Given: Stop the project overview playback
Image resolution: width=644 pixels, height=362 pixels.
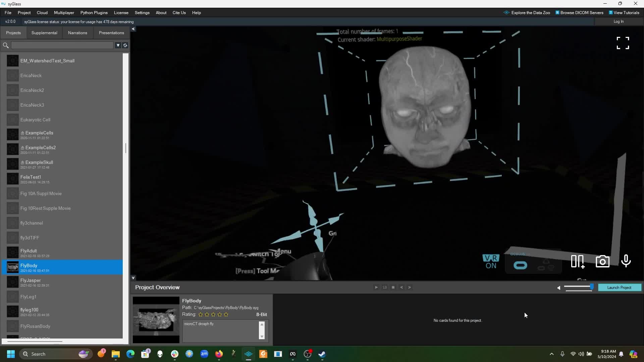Looking at the screenshot, I should coord(393,287).
